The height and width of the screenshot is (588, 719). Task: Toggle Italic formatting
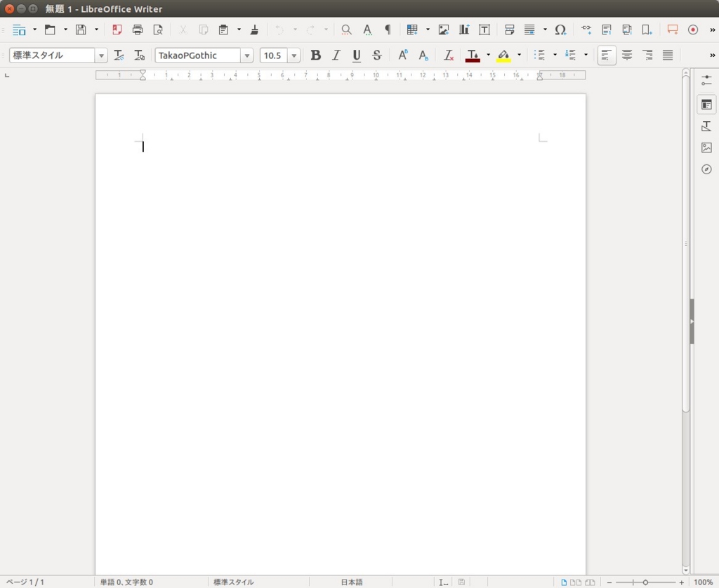(x=336, y=55)
